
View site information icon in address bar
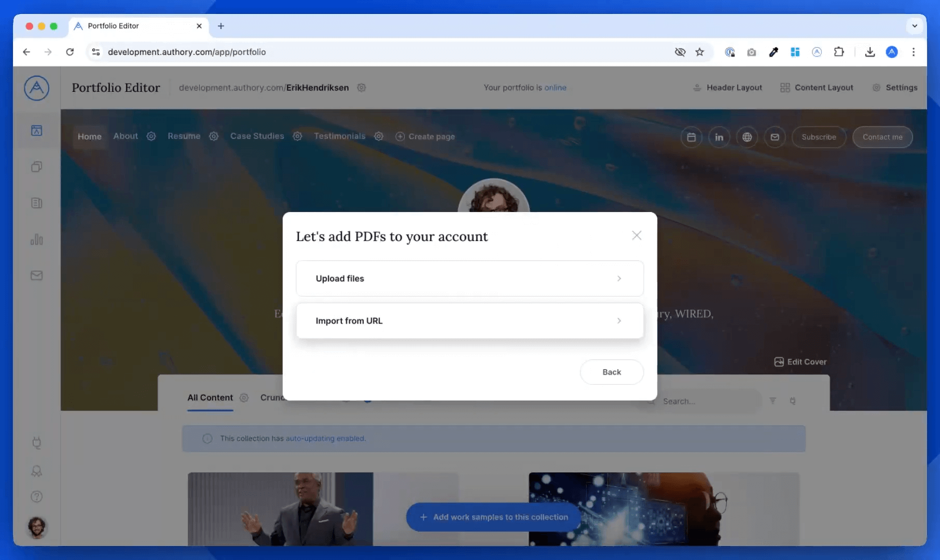[x=96, y=52]
